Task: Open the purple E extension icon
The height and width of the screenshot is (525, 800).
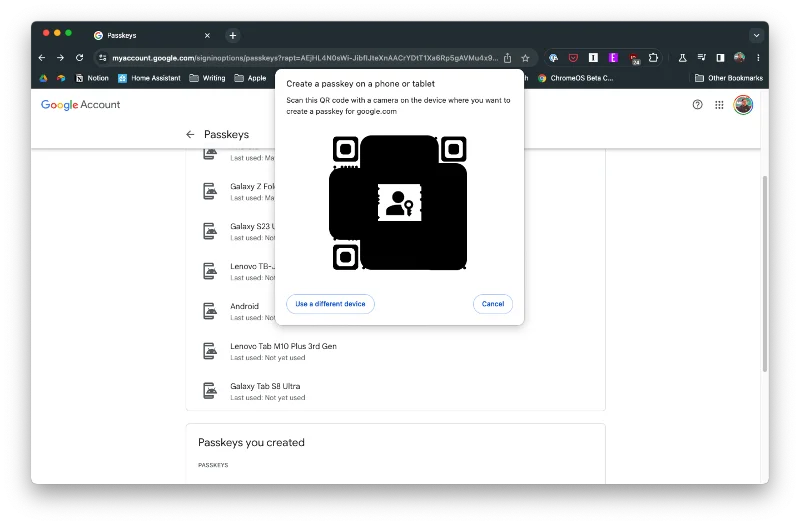Action: 613,58
